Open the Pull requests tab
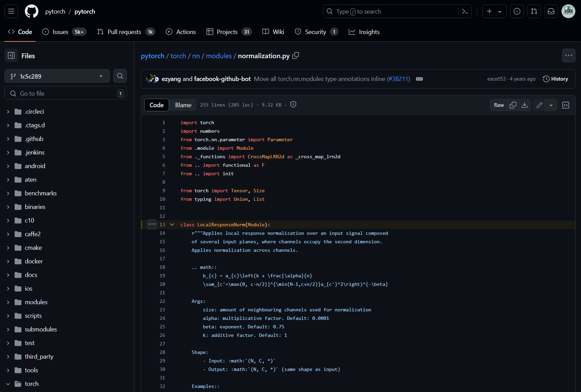The image size is (581, 392). click(126, 32)
